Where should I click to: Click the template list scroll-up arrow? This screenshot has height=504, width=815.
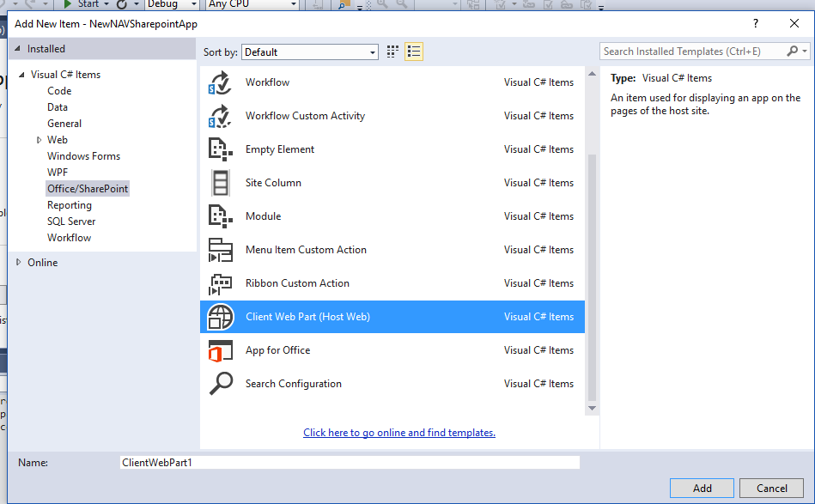592,74
